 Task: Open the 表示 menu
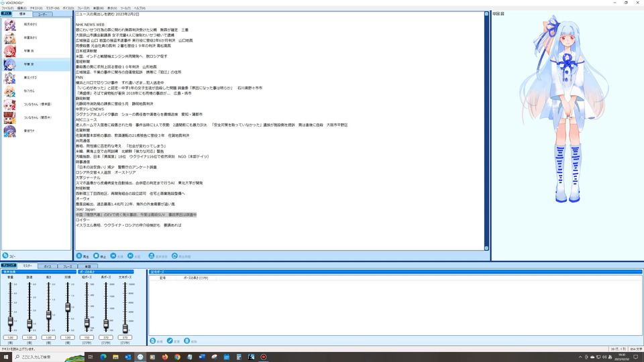coord(112,8)
